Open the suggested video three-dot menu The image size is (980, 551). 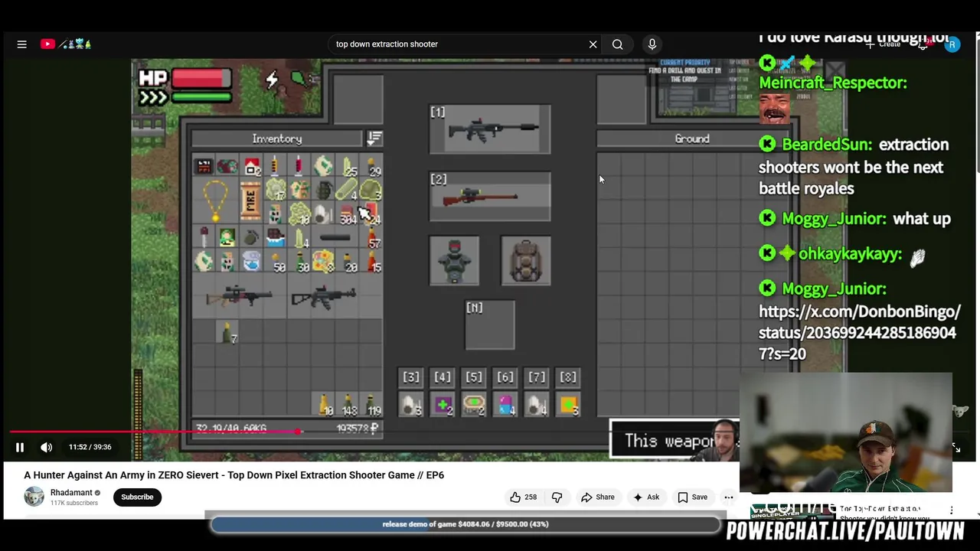click(x=952, y=510)
